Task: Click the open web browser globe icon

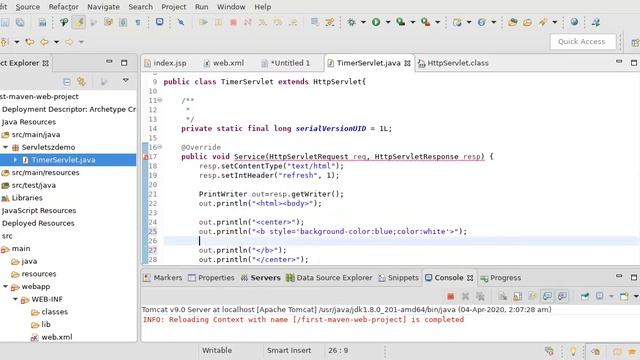Action: 574,22
